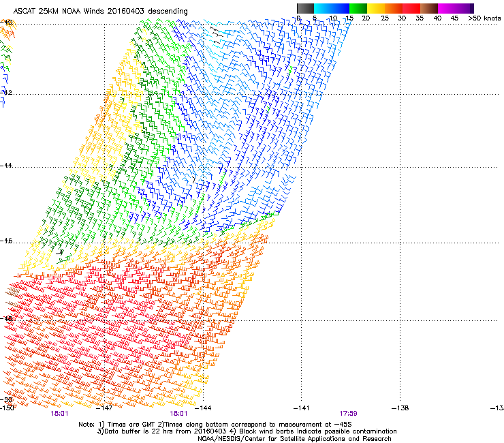Screen dimensions: 504x443
Task: Click the '-147' longitude axis label
Action: pyautogui.click(x=105, y=408)
